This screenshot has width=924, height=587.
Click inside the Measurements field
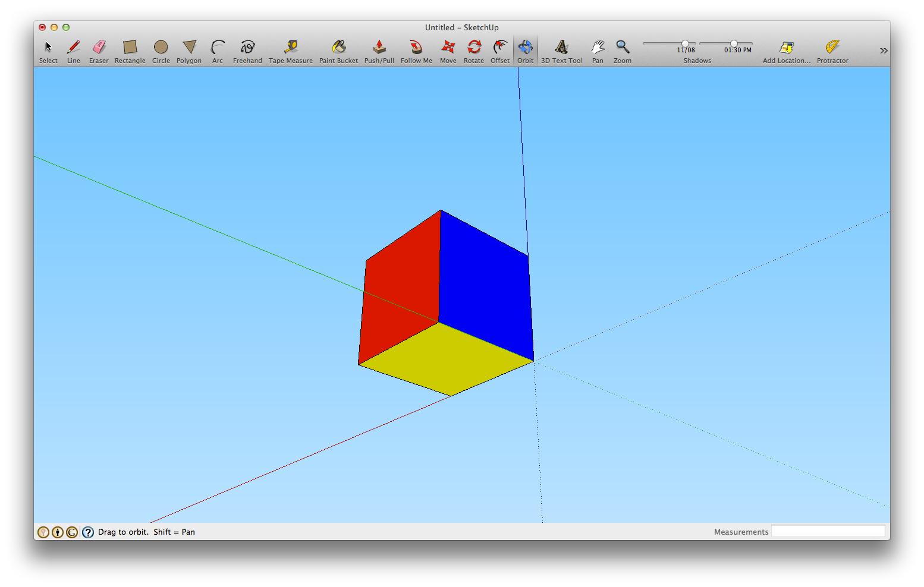click(828, 531)
